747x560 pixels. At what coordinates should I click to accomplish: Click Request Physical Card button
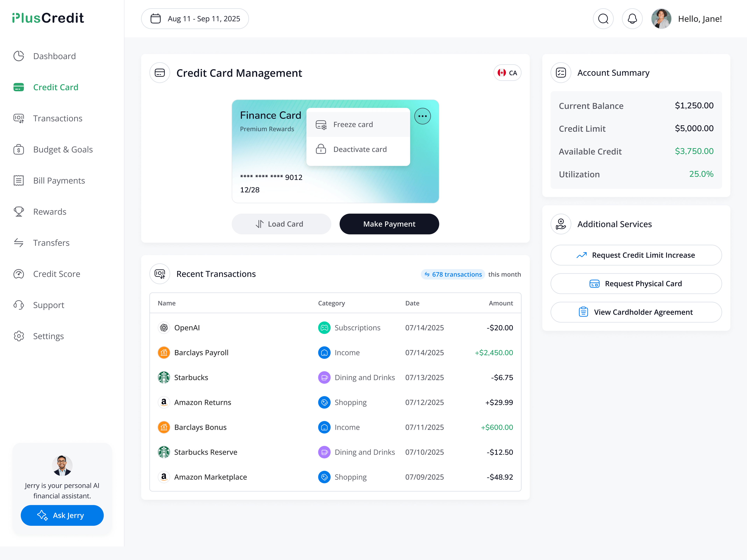coord(636,283)
